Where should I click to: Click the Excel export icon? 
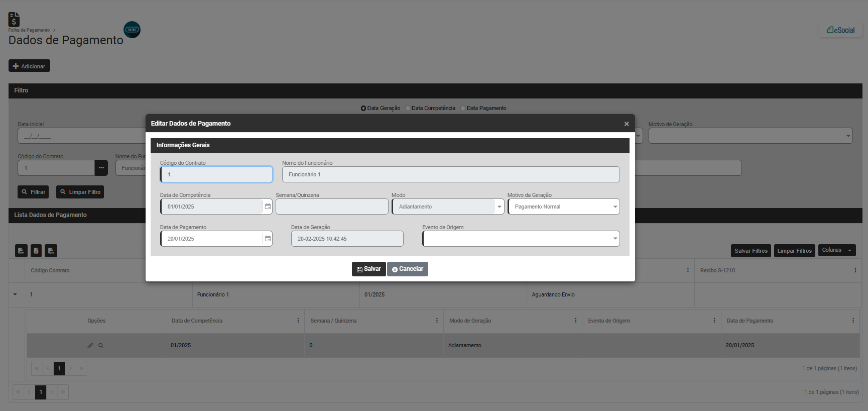coord(36,251)
